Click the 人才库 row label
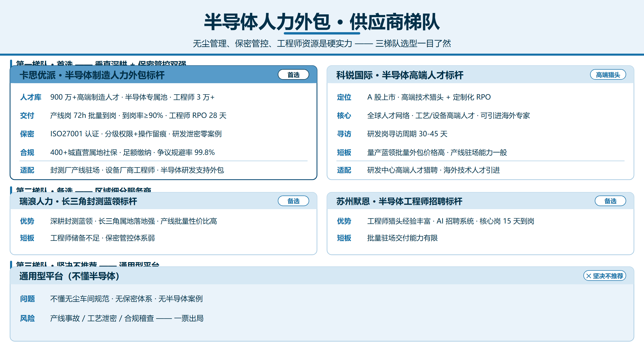The image size is (644, 362). point(31,97)
